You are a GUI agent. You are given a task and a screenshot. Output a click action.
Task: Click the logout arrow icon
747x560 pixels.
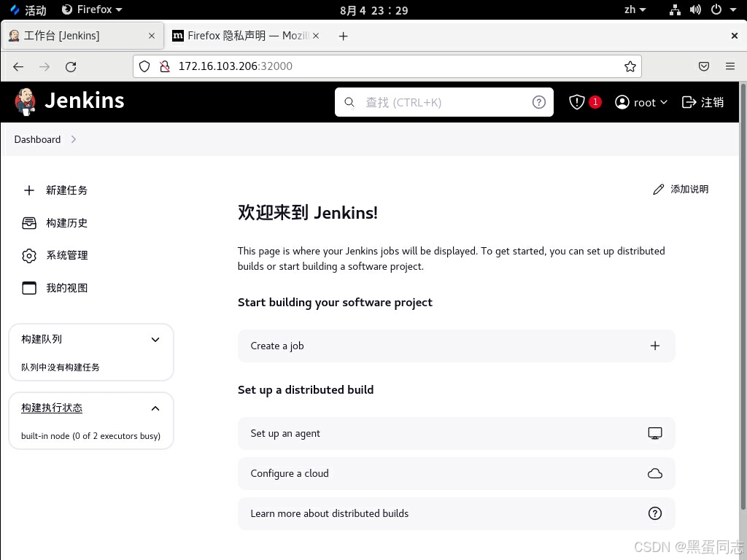coord(689,102)
